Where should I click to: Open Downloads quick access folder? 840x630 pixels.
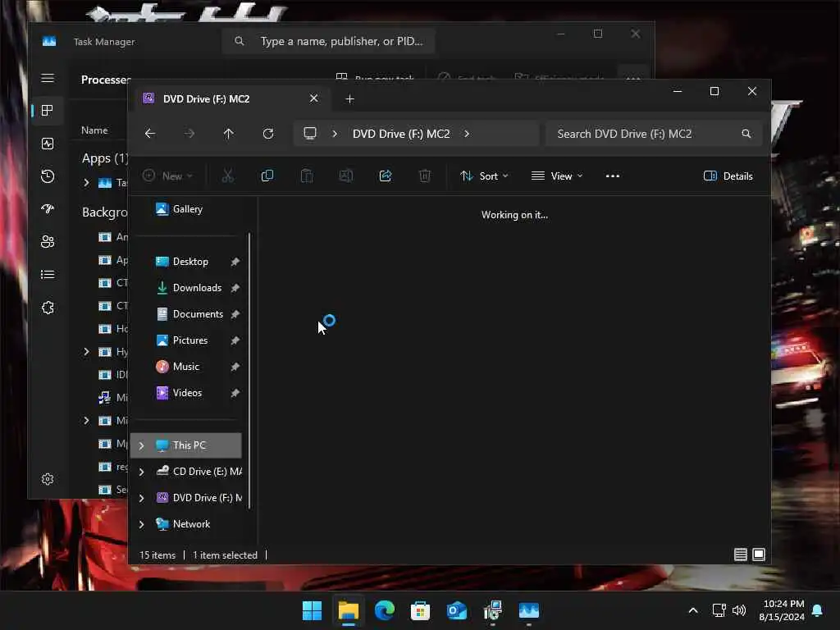pos(197,288)
